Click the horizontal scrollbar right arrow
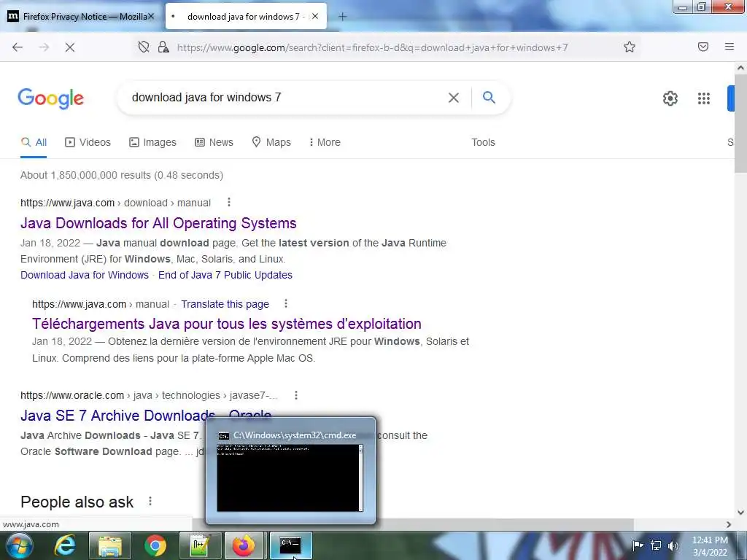747x560 pixels. tap(729, 524)
